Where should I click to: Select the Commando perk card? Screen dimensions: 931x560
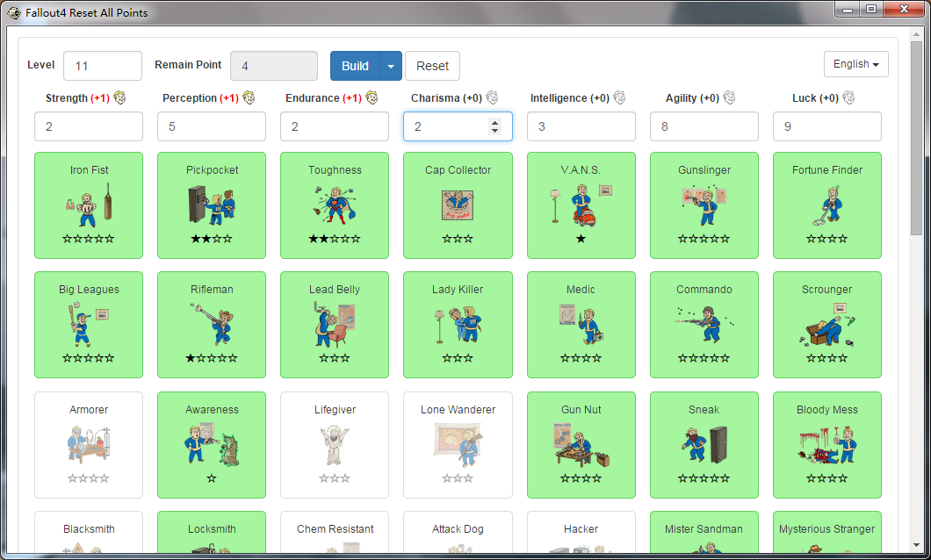click(x=704, y=325)
